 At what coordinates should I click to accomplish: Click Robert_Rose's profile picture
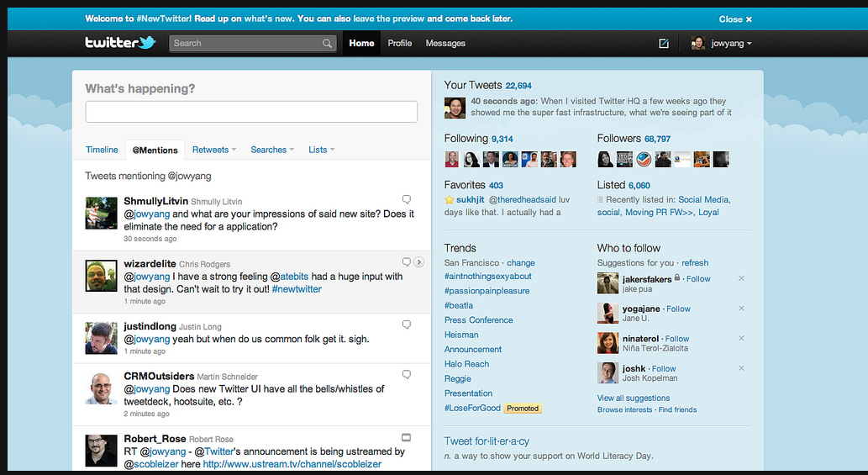click(102, 451)
